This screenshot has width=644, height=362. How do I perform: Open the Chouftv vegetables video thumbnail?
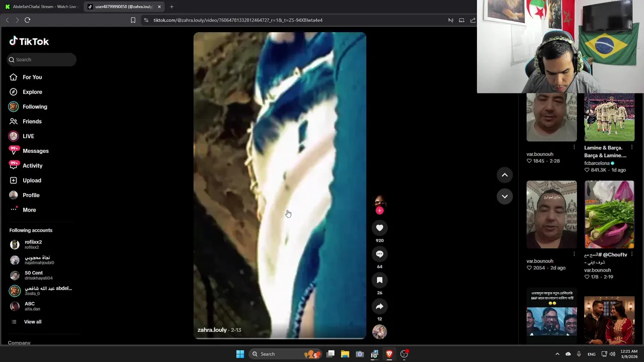coord(609,215)
